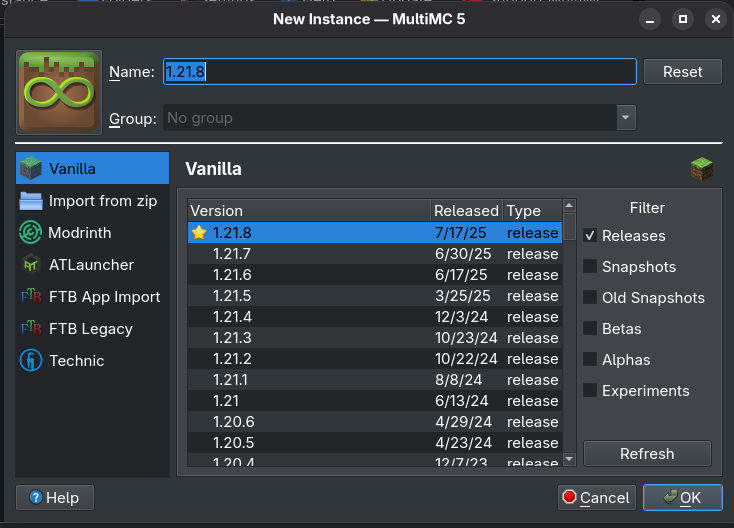The image size is (734, 528).
Task: Click the version list scroll down arrow
Action: (569, 458)
